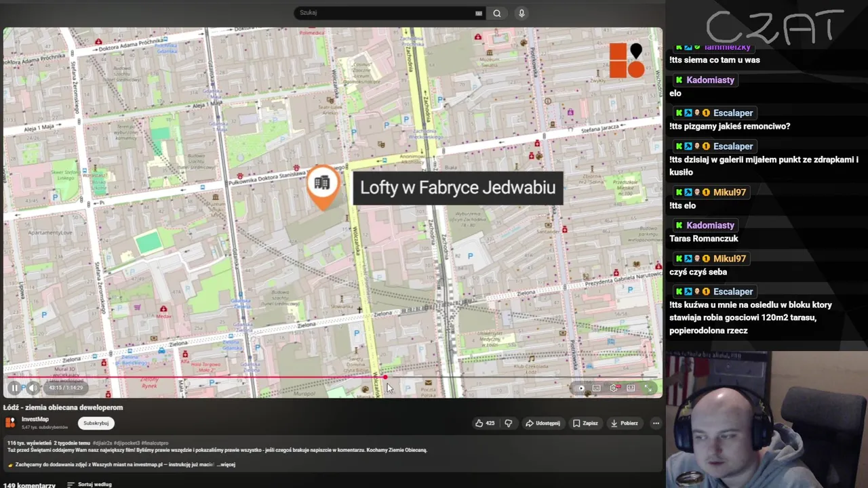The height and width of the screenshot is (488, 868).
Task: Open the on-screen keyboard icon in search
Action: click(479, 13)
